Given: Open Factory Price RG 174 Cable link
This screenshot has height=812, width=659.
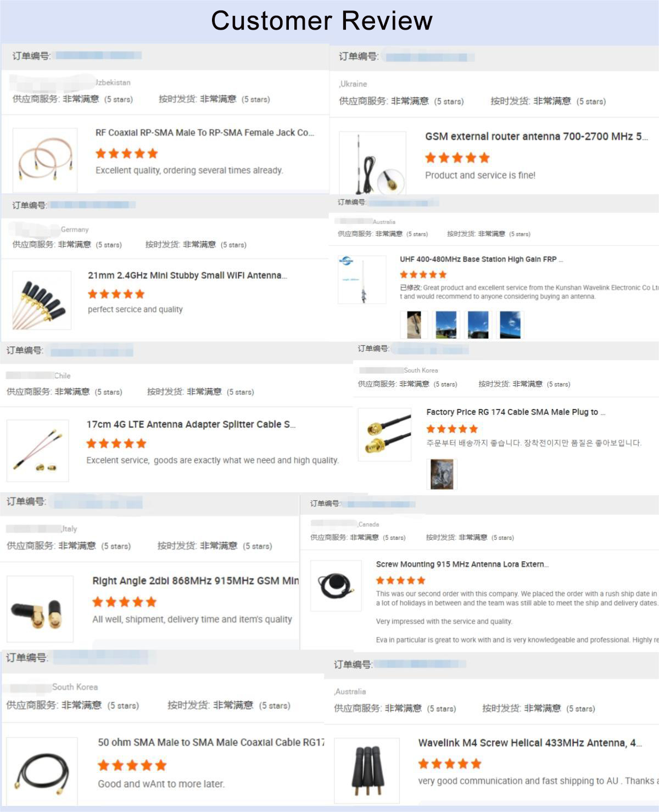Looking at the screenshot, I should (x=516, y=412).
